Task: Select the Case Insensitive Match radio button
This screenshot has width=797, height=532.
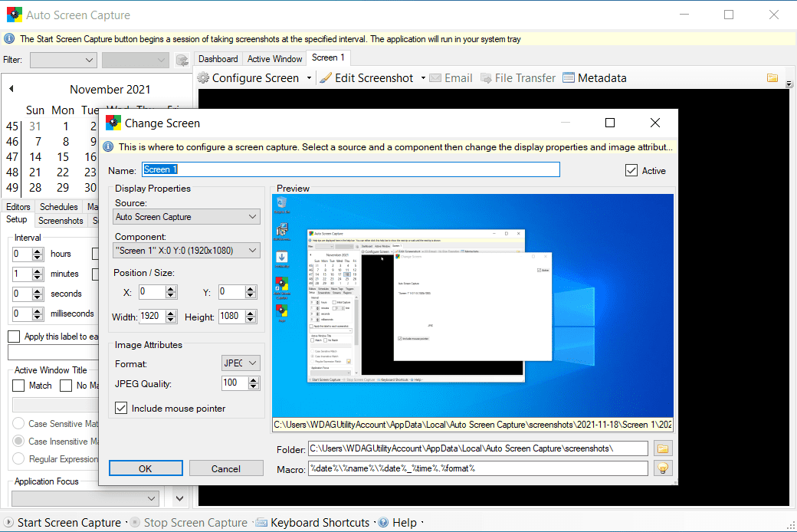Action: (18, 441)
